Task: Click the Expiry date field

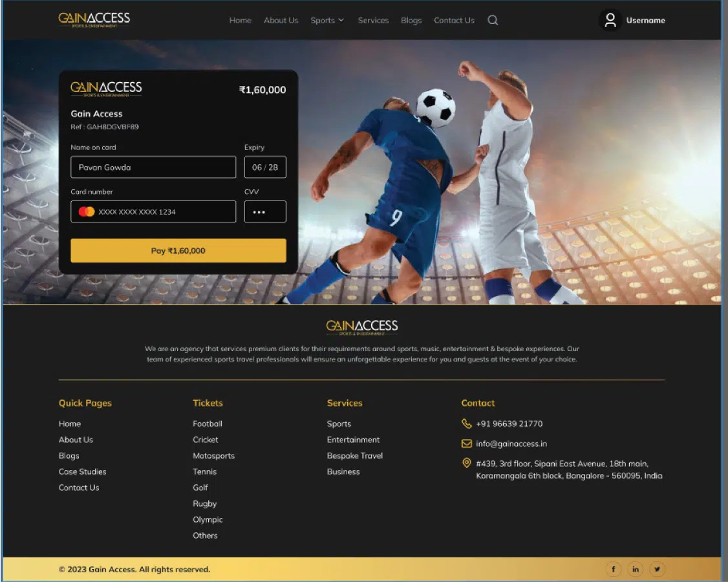Action: 265,167
